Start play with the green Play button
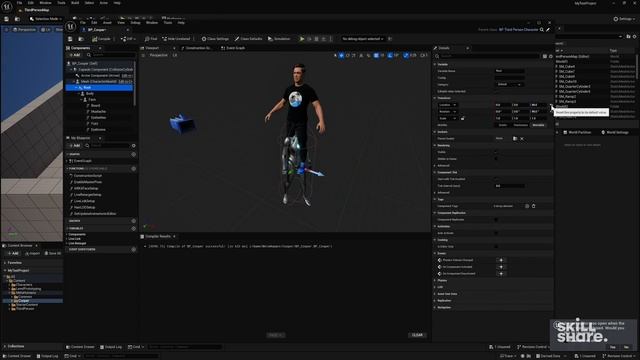This screenshot has width=640, height=360. 302,39
